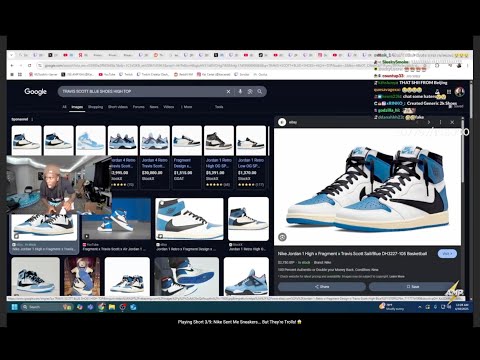The width and height of the screenshot is (480, 360).
Task: Go to the Google logo homepage
Action: point(35,92)
